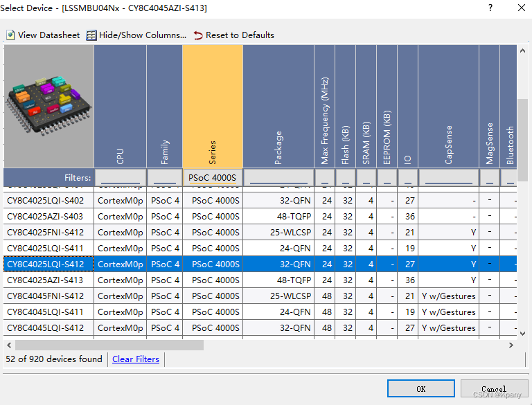532x405 pixels.
Task: Click 25-WLCSP package cell of CY8C4045FNI-S412
Action: pyautogui.click(x=278, y=296)
